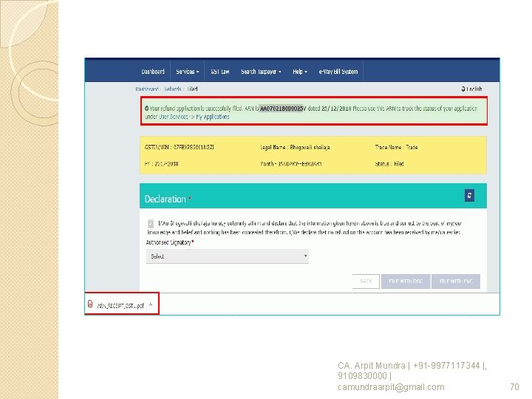Viewport: 532px width, 399px height.
Task: Select Legal Name Bhogavalli shailaja text
Action: click(295, 147)
